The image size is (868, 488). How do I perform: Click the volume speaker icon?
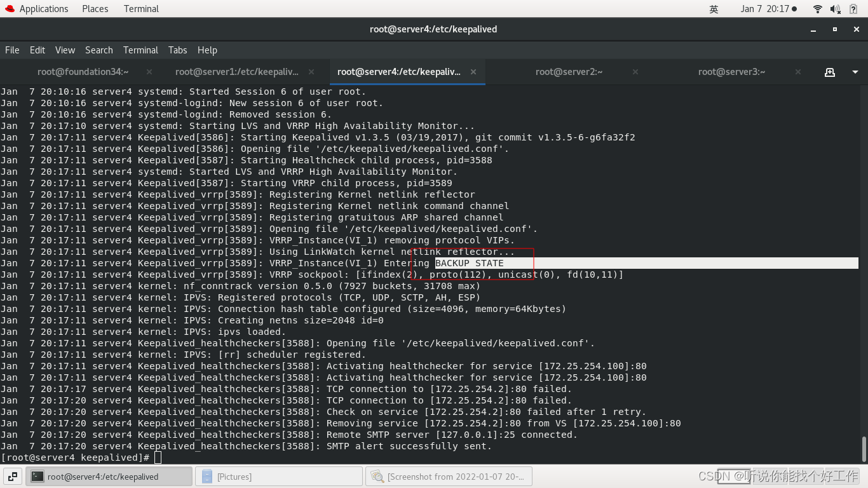pos(836,9)
